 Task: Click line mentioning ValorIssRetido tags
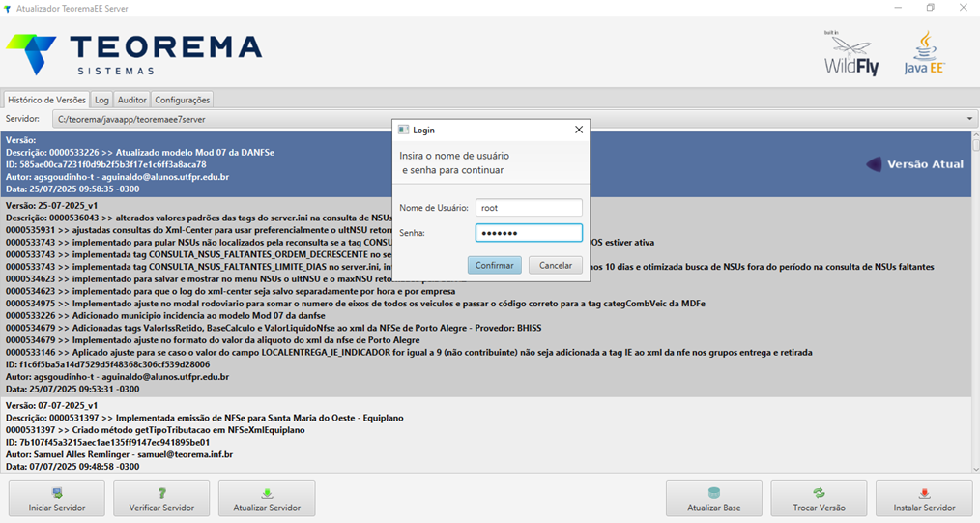tap(274, 328)
